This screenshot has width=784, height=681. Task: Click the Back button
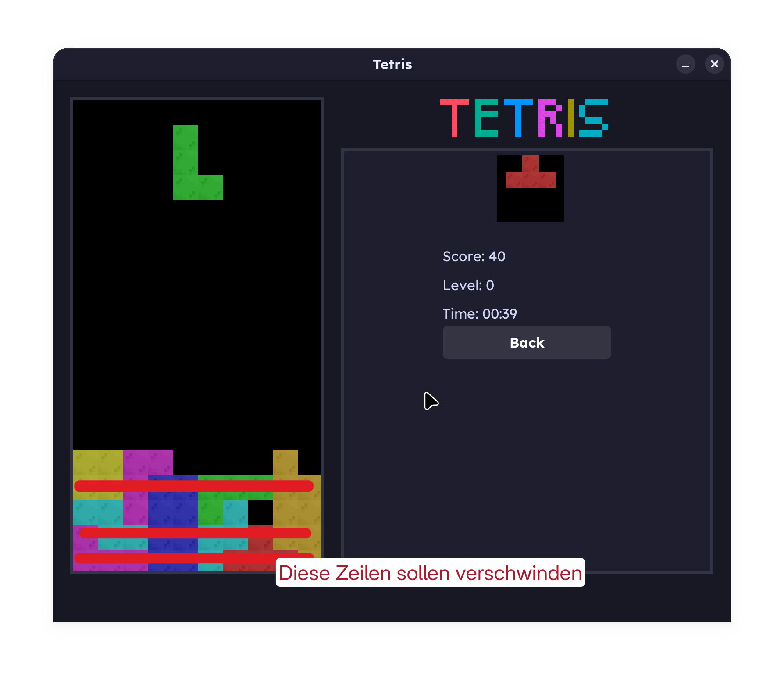527,343
